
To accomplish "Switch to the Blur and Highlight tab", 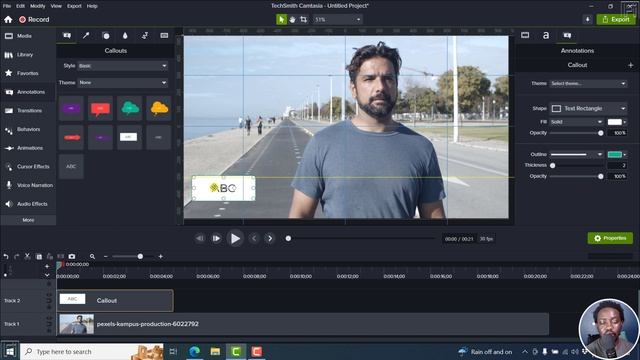I will (125, 36).
